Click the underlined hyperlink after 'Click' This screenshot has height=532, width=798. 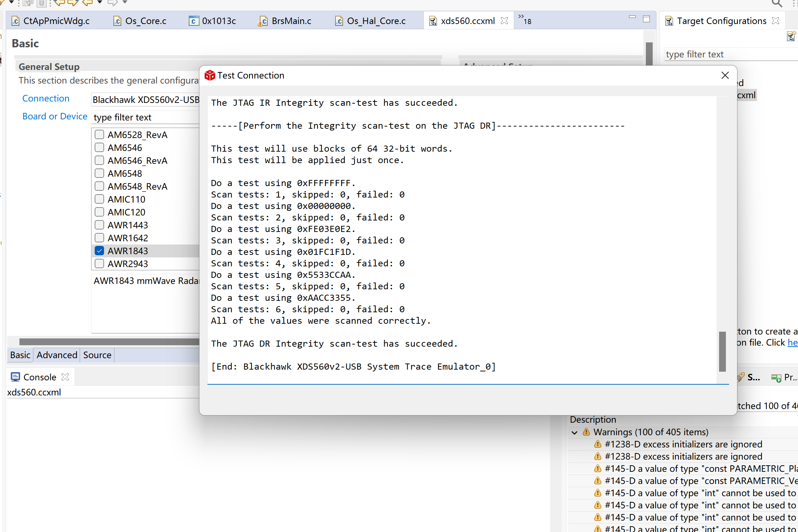(793, 342)
